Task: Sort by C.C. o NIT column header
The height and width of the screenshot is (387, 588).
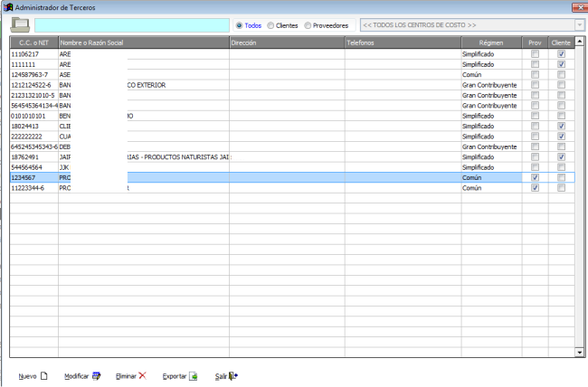Action: (34, 42)
